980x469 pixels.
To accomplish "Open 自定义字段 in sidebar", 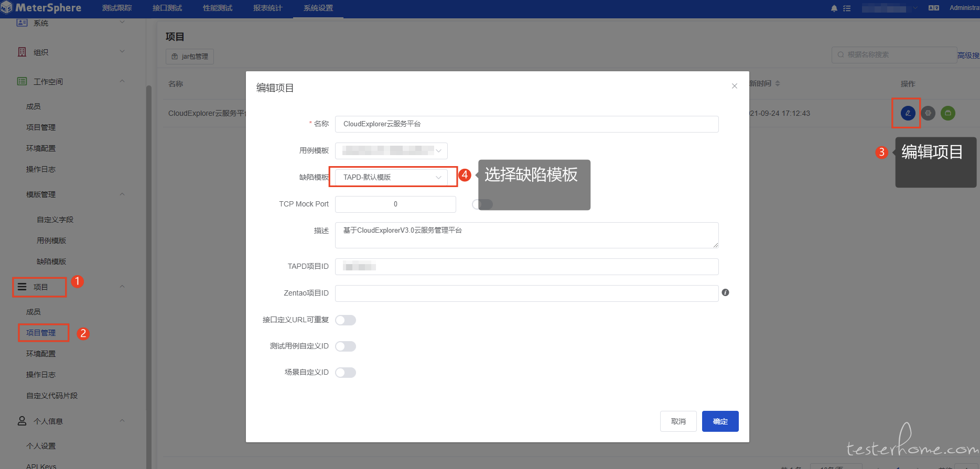I will (55, 220).
